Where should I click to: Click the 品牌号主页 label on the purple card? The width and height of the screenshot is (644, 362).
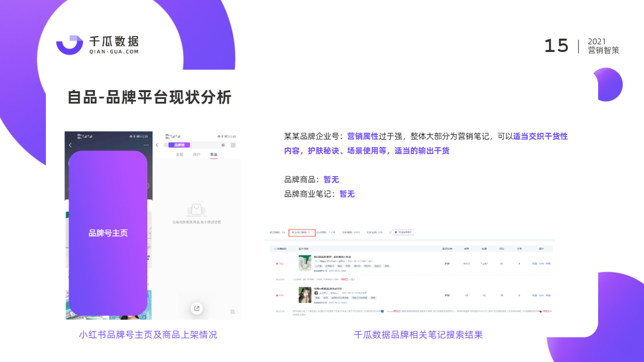pyautogui.click(x=108, y=233)
